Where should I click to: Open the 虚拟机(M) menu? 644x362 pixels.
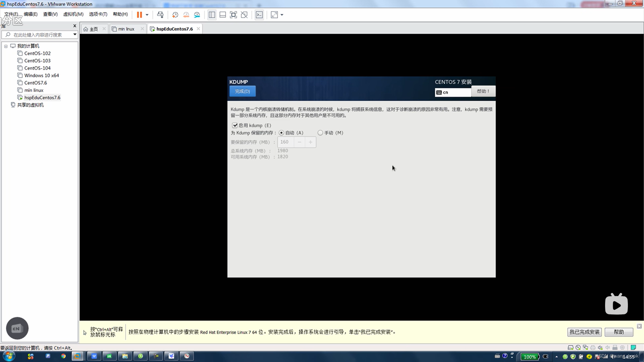[73, 14]
